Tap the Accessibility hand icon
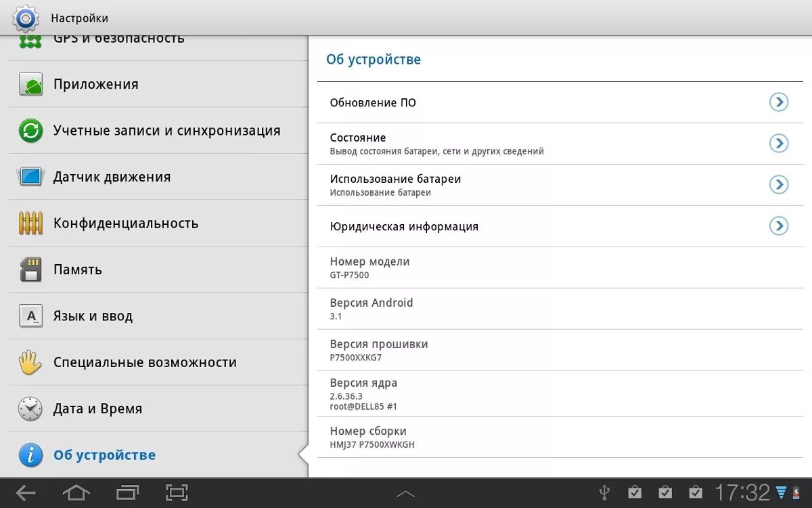Image resolution: width=812 pixels, height=508 pixels. point(30,362)
